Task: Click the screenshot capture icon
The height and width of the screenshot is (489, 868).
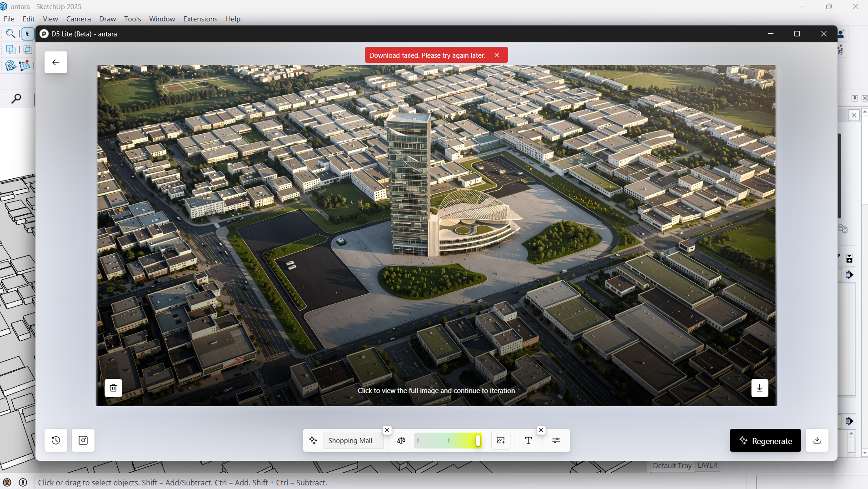Action: click(83, 440)
